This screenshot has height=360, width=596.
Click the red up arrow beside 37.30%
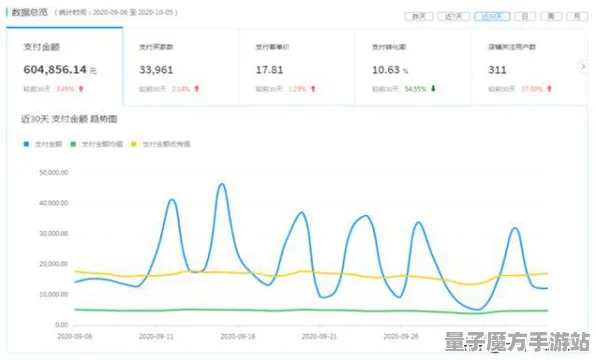[549, 89]
